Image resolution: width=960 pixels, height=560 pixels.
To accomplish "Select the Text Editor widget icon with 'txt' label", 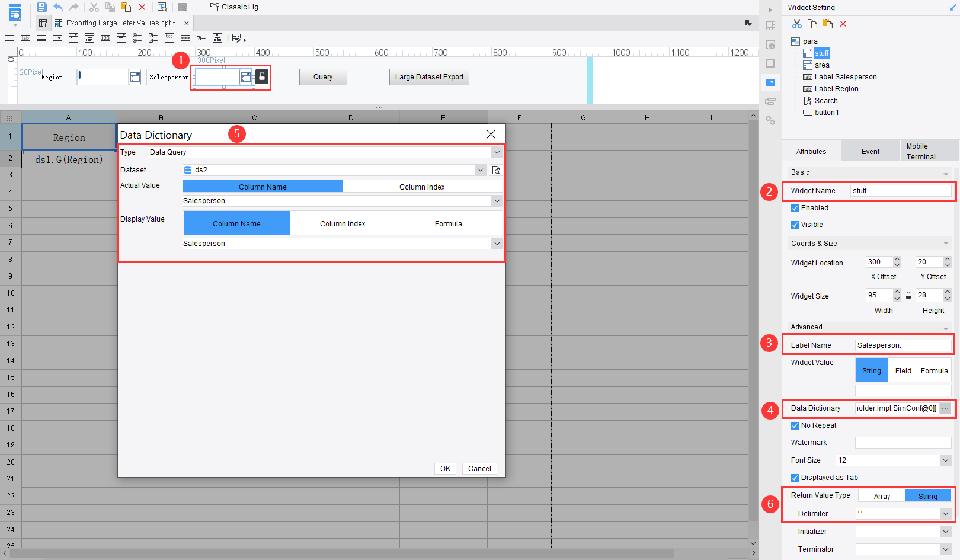I will click(169, 37).
